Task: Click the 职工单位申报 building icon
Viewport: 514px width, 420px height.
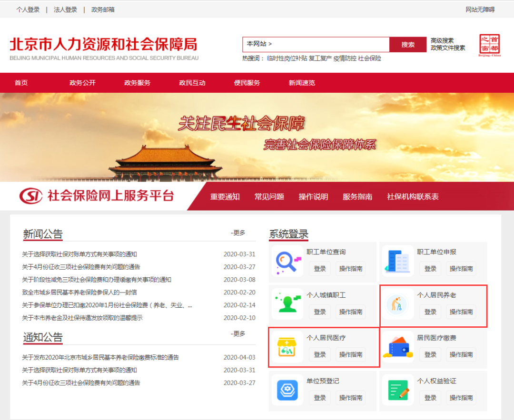Action: [398, 262]
